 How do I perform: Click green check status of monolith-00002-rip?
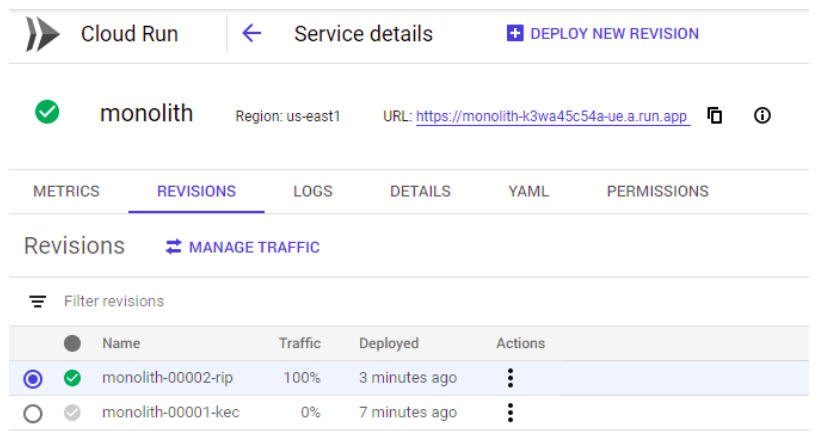(x=72, y=378)
